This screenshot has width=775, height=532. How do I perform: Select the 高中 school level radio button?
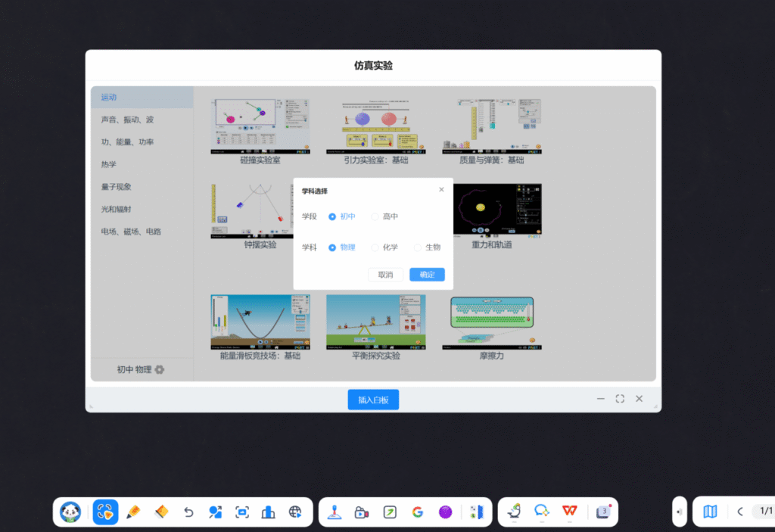(375, 217)
